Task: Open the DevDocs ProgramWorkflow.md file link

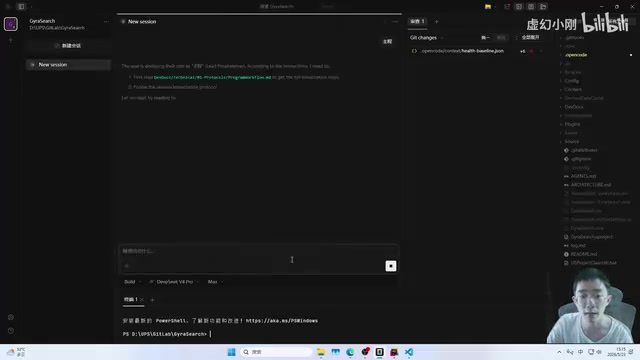Action: coord(212,77)
